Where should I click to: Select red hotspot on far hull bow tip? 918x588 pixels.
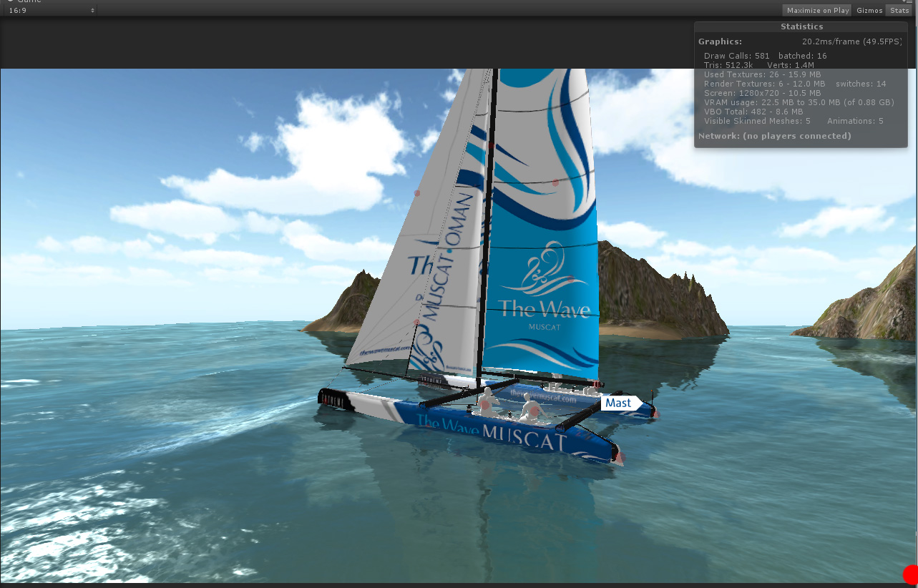pyautogui.click(x=655, y=413)
